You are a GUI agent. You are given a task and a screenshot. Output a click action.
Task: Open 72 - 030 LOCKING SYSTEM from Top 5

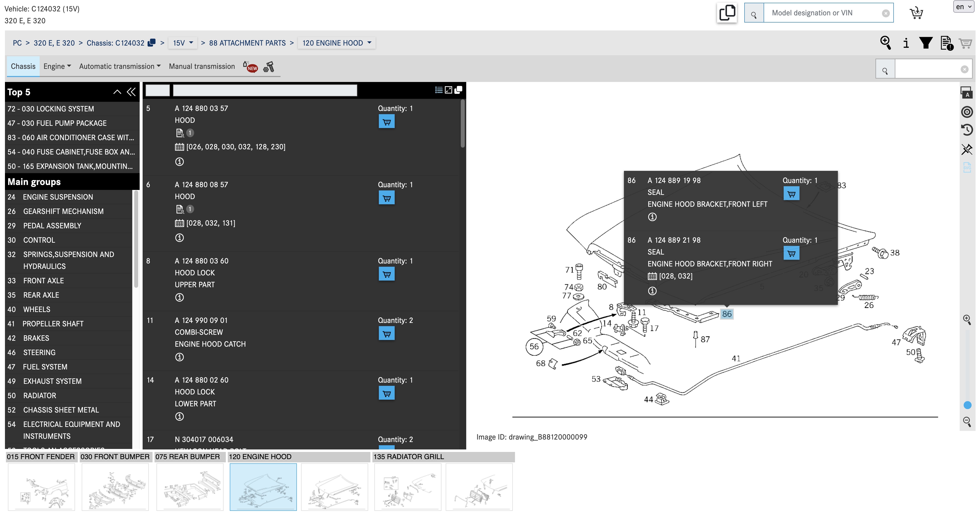72,109
